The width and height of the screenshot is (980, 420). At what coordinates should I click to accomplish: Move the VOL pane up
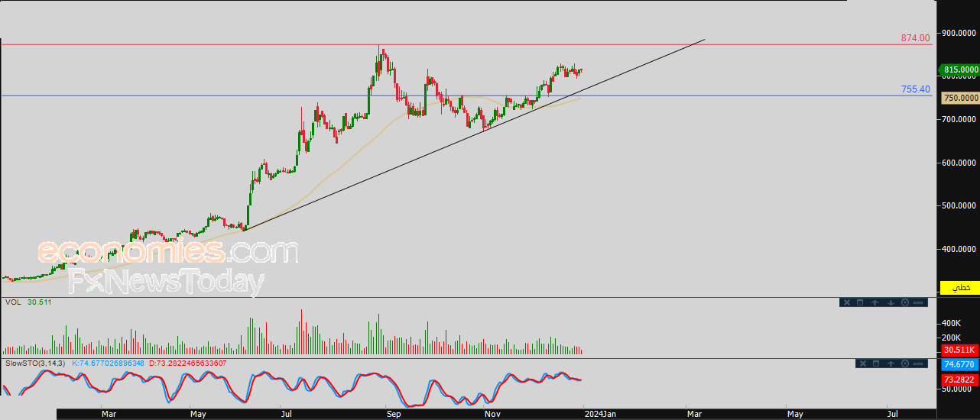tap(875, 302)
